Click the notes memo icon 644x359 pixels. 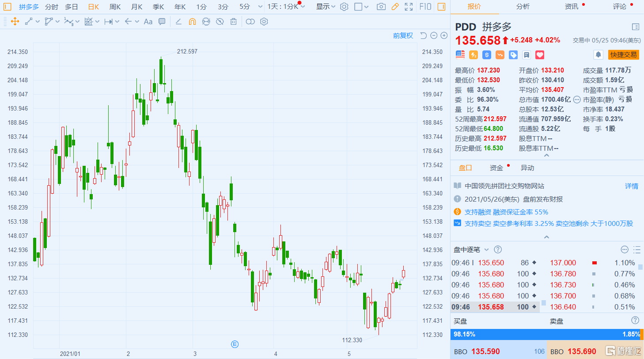pos(526,55)
